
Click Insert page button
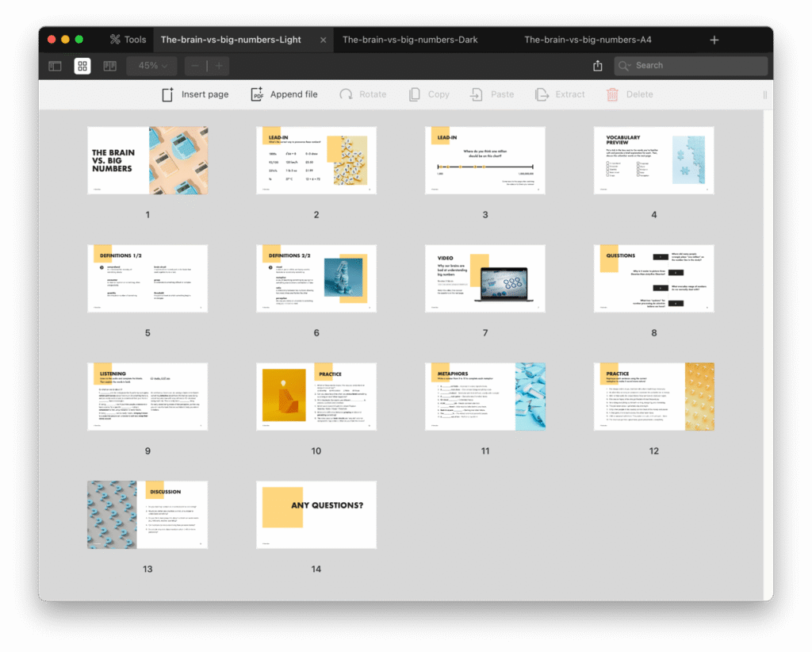(x=195, y=94)
